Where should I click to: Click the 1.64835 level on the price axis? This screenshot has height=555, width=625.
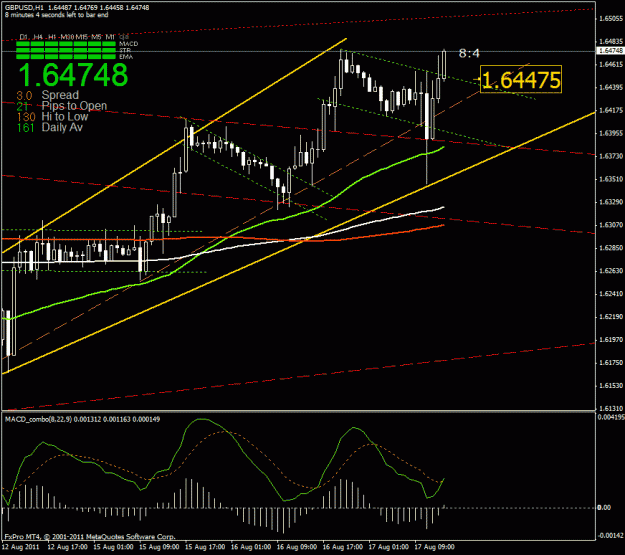(611, 41)
